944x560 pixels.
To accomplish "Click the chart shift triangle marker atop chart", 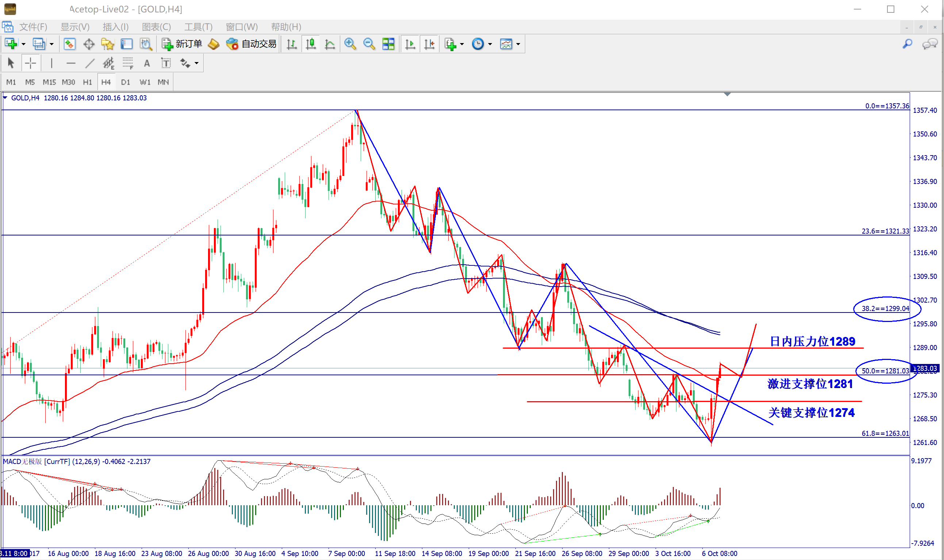I will (727, 94).
